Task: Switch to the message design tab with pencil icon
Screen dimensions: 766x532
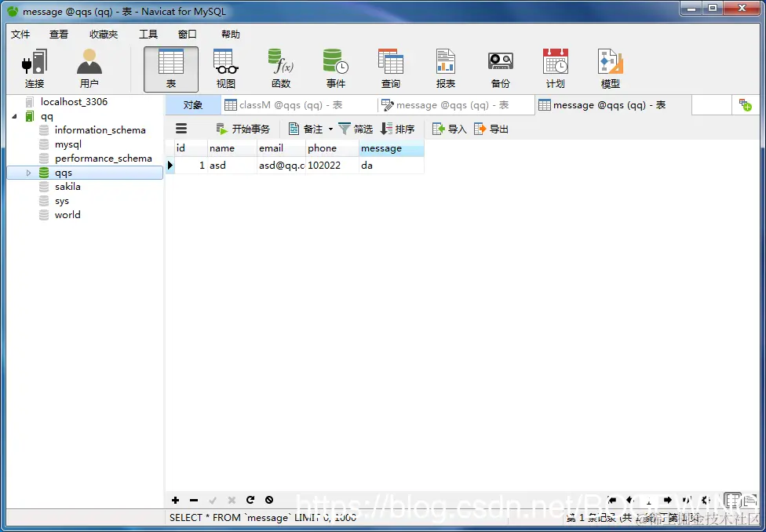Action: 456,105
